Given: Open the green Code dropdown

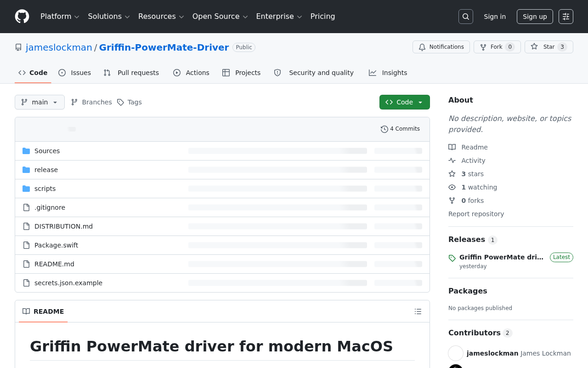Looking at the screenshot, I should [405, 102].
